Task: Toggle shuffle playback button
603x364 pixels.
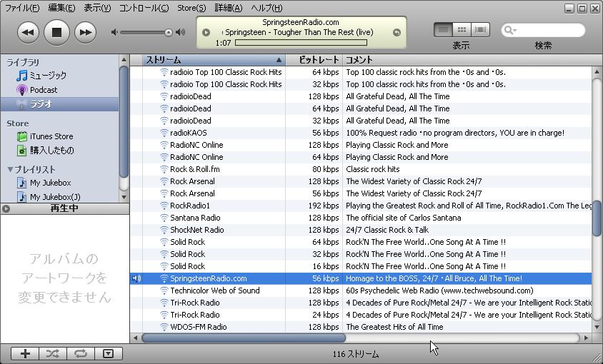Action: click(x=53, y=353)
